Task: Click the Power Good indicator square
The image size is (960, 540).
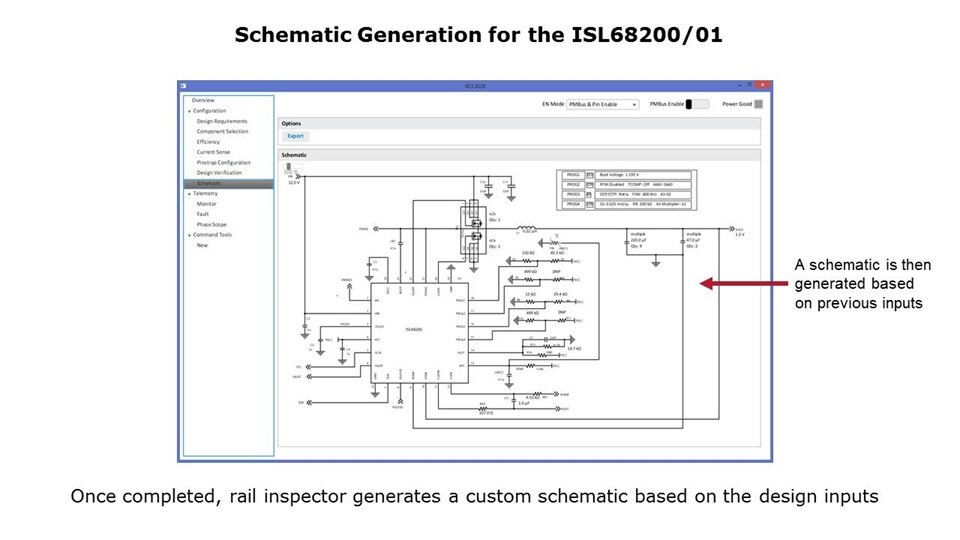Action: (759, 104)
